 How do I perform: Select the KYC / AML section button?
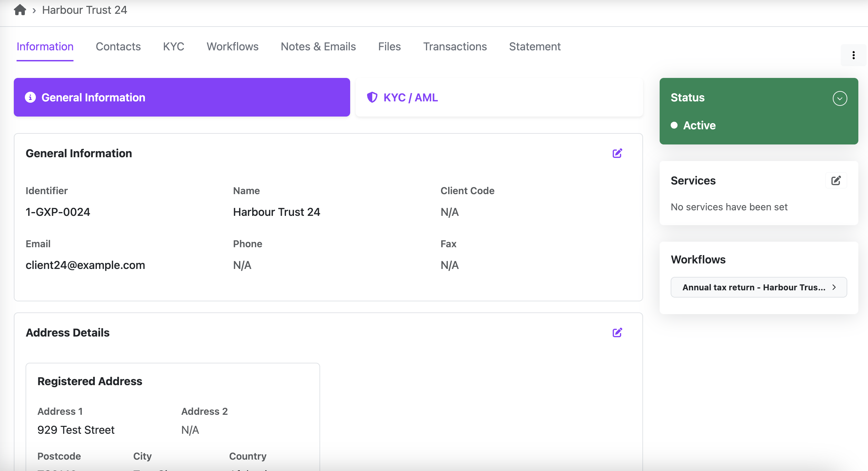[x=499, y=98]
